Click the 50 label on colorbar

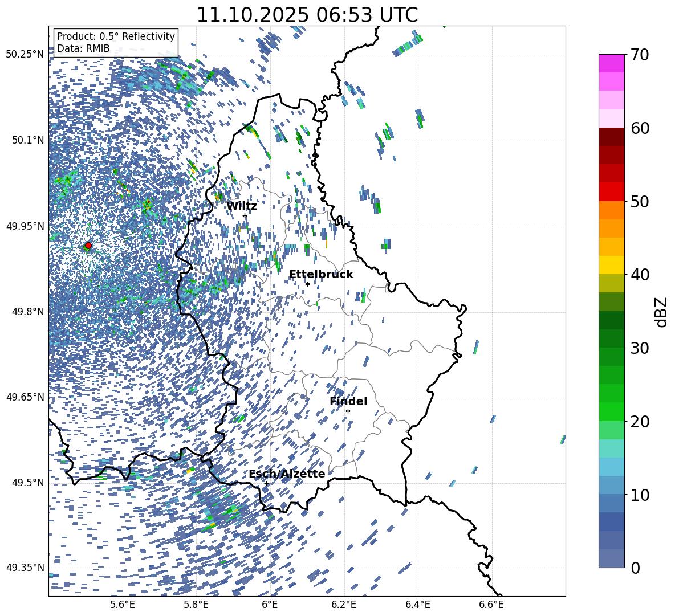(x=640, y=202)
